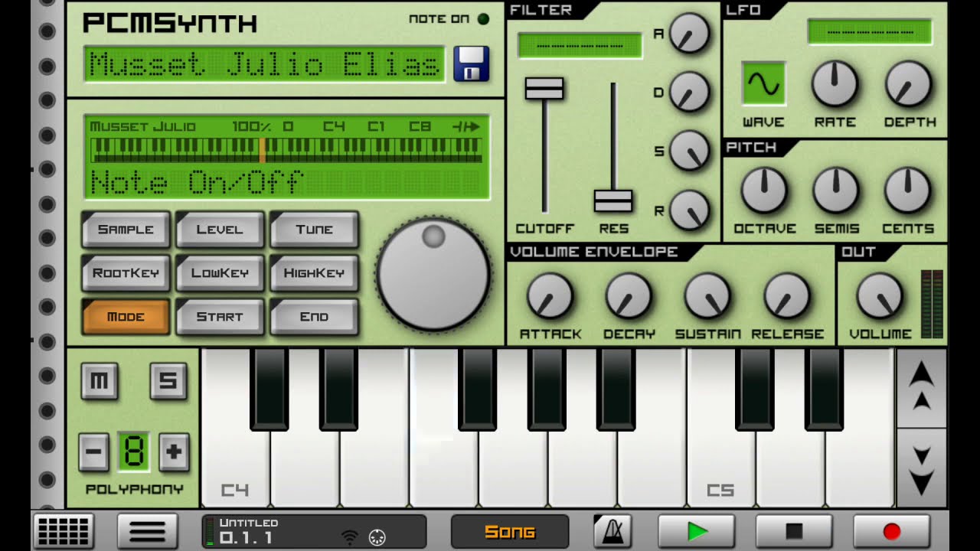Click the volume envelope Release knob

coord(787,295)
